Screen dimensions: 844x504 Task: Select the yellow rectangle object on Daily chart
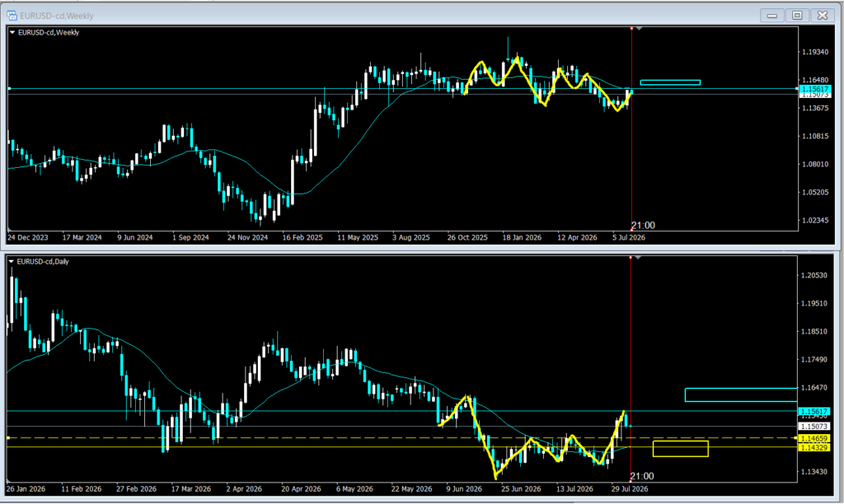click(x=680, y=449)
